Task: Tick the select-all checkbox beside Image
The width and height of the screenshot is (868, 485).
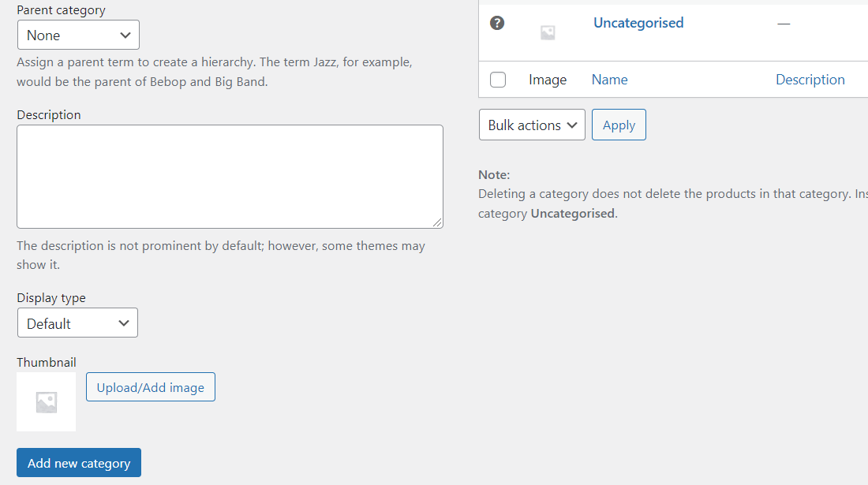Action: point(498,80)
